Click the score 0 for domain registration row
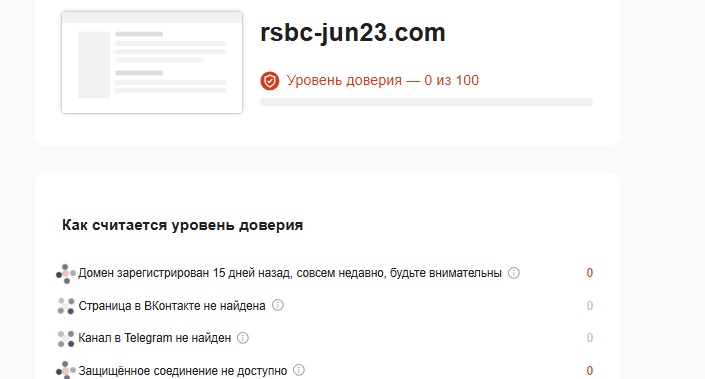This screenshot has height=379, width=705. coord(589,273)
